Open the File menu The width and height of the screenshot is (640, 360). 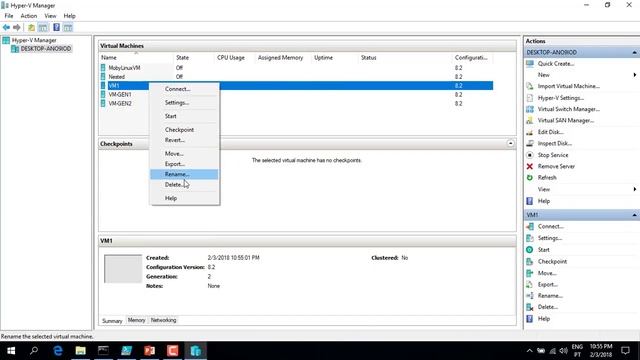pyautogui.click(x=9, y=16)
